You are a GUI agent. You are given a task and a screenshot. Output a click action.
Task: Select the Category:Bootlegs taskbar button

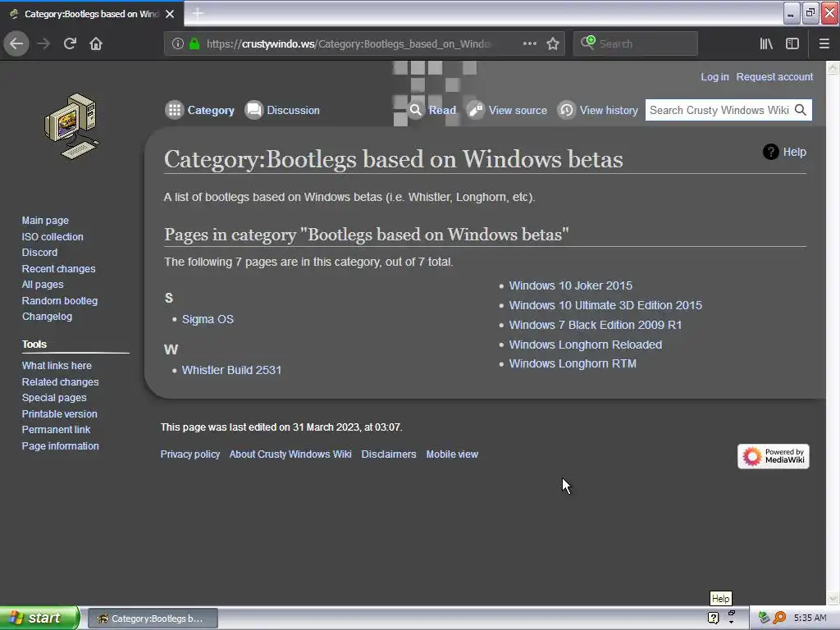click(153, 619)
